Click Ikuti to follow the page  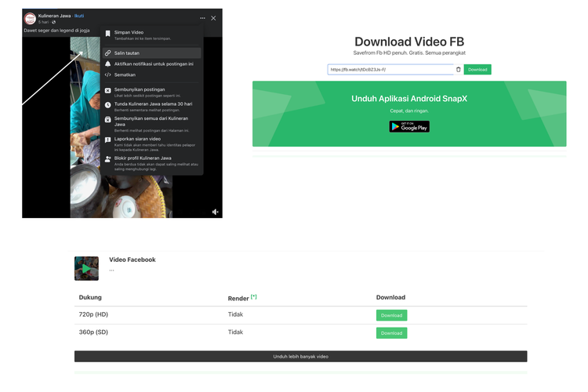tap(79, 16)
